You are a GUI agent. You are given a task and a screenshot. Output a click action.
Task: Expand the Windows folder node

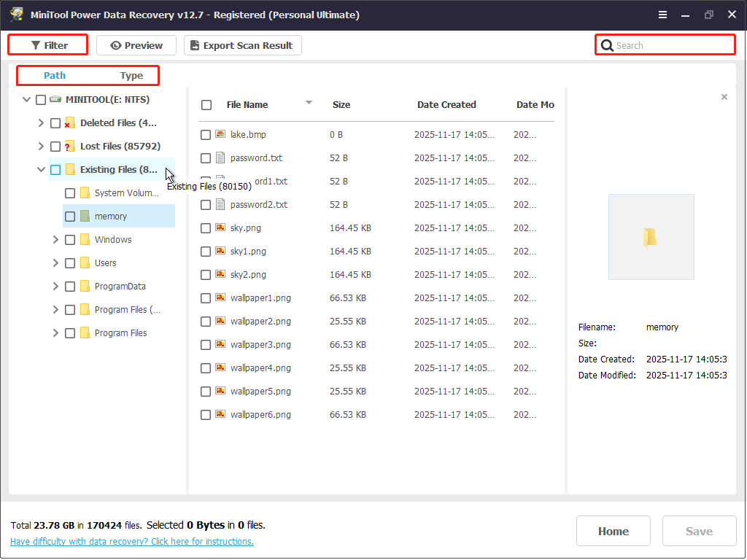point(55,239)
